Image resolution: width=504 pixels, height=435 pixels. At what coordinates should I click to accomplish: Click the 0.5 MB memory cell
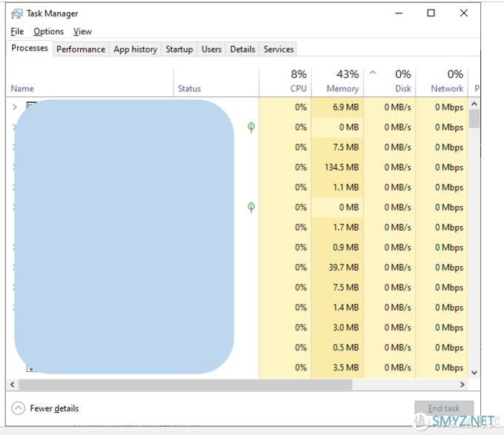pos(337,348)
